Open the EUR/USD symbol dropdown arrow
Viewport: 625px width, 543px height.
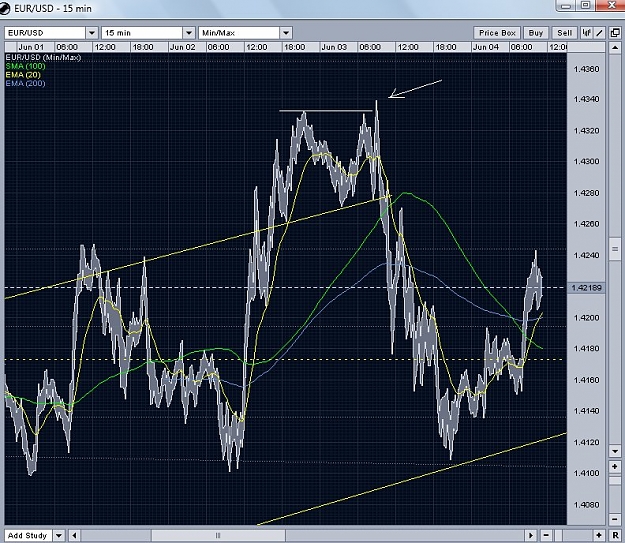(x=92, y=33)
